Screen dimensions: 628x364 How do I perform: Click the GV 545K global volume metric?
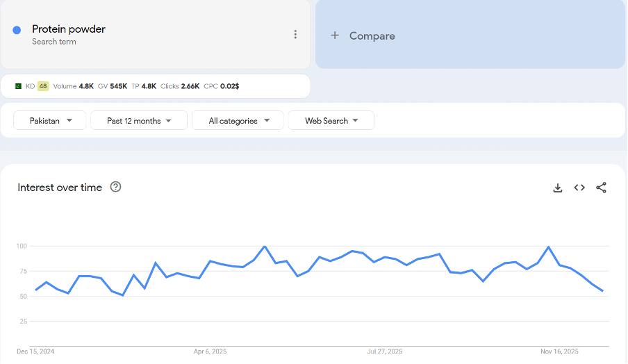coord(113,86)
